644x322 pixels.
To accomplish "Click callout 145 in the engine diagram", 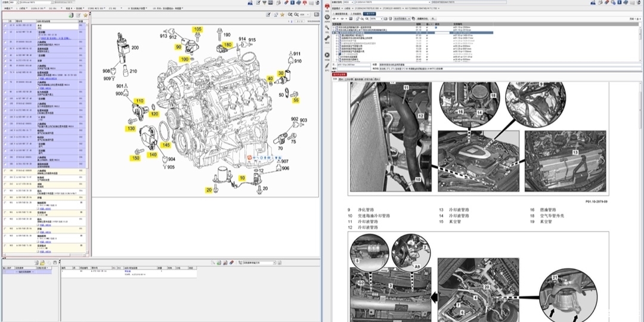I will point(166,144).
